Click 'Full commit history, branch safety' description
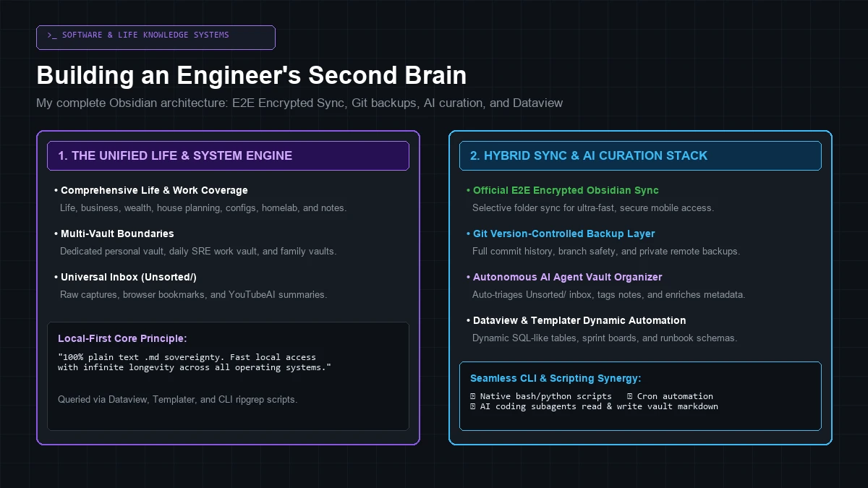Viewport: 868px width, 488px height. [x=606, y=251]
